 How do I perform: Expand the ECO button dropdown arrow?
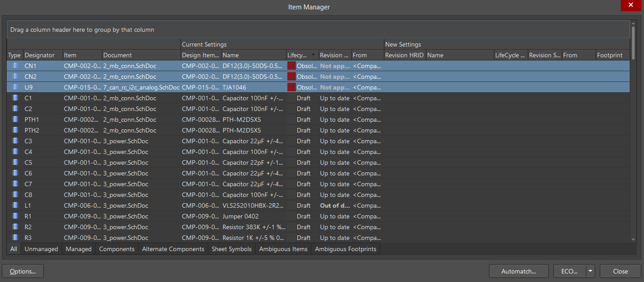(590, 271)
